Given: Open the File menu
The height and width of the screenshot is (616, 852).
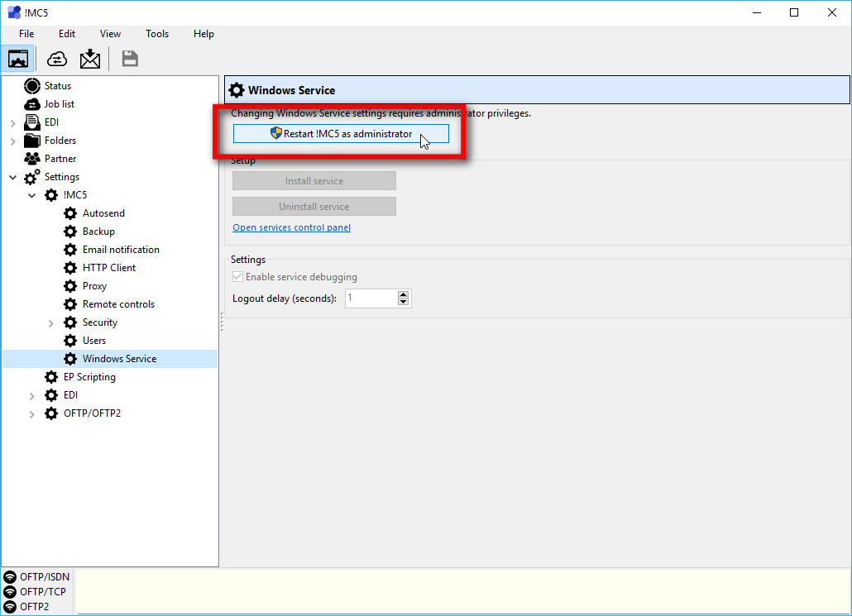Looking at the screenshot, I should click(x=26, y=34).
